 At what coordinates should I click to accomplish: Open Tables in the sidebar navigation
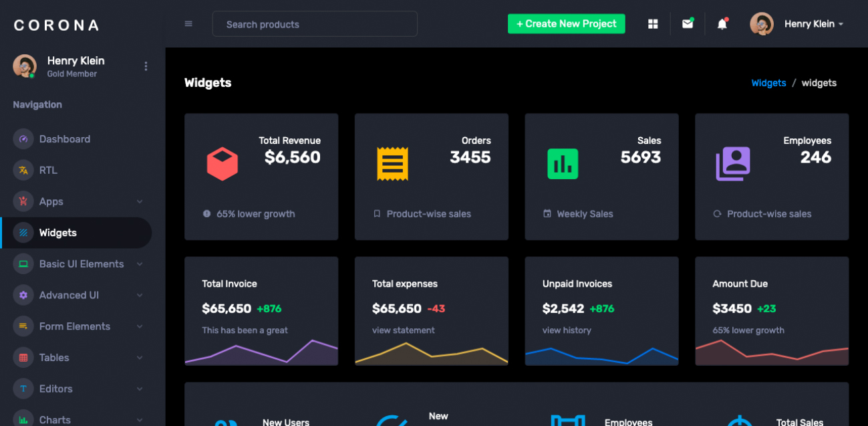click(x=55, y=358)
